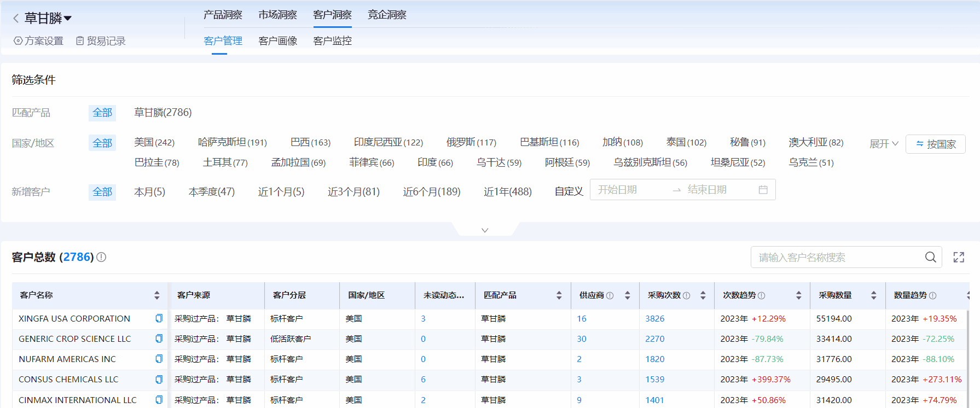Open 贸易记录 trade records icon

point(80,41)
